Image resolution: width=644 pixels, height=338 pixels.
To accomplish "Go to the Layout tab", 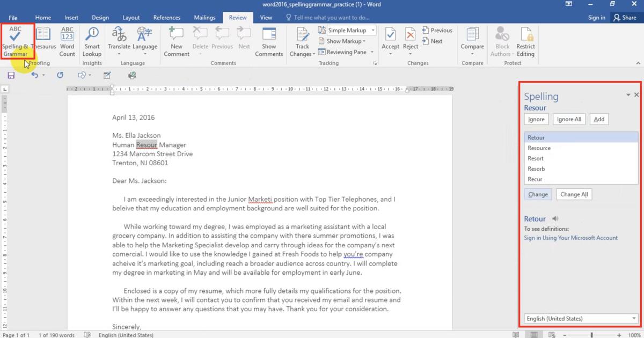I will click(x=131, y=18).
